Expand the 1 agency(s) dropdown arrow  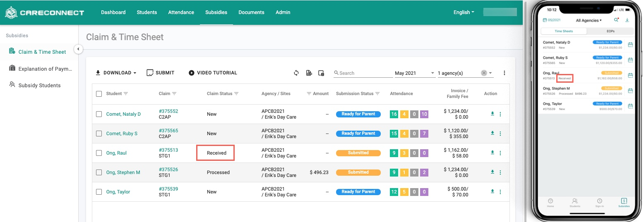490,73
